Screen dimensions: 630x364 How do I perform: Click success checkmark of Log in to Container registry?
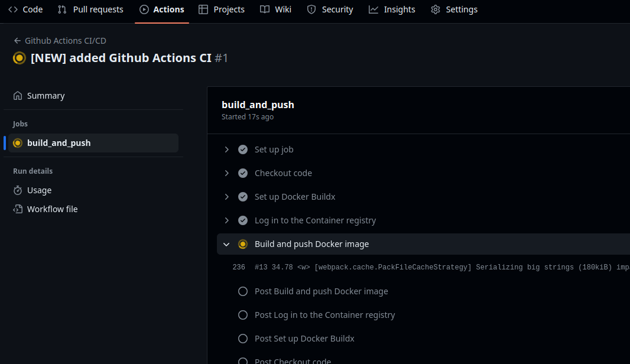(x=243, y=220)
